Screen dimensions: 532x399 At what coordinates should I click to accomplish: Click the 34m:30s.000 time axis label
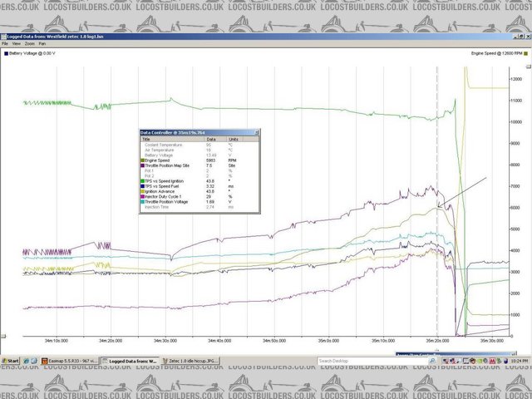[x=165, y=341]
